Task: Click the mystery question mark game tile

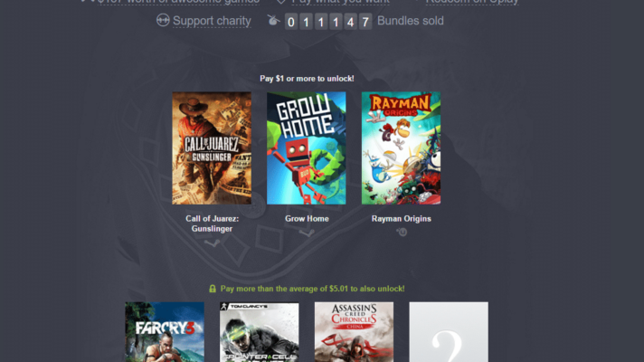Action: pyautogui.click(x=449, y=332)
